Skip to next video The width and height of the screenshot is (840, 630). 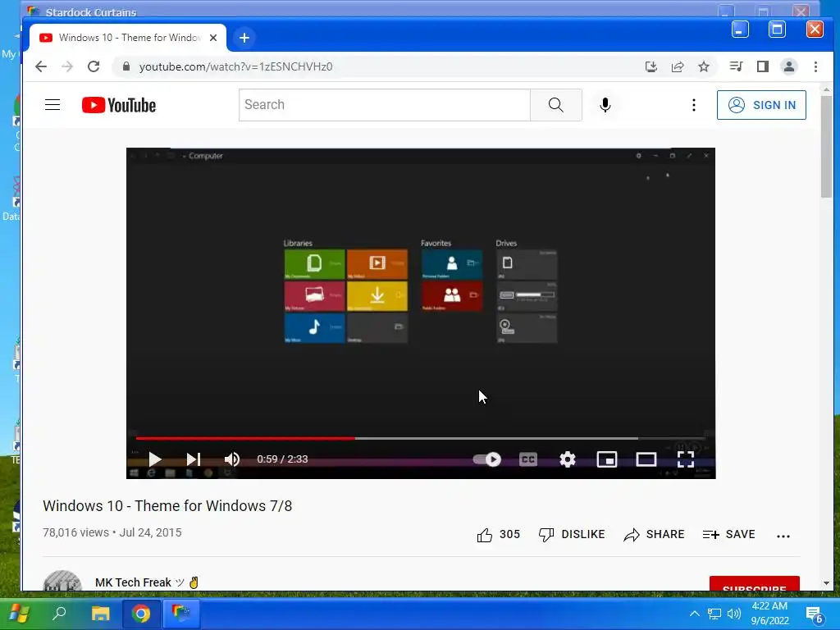click(194, 459)
